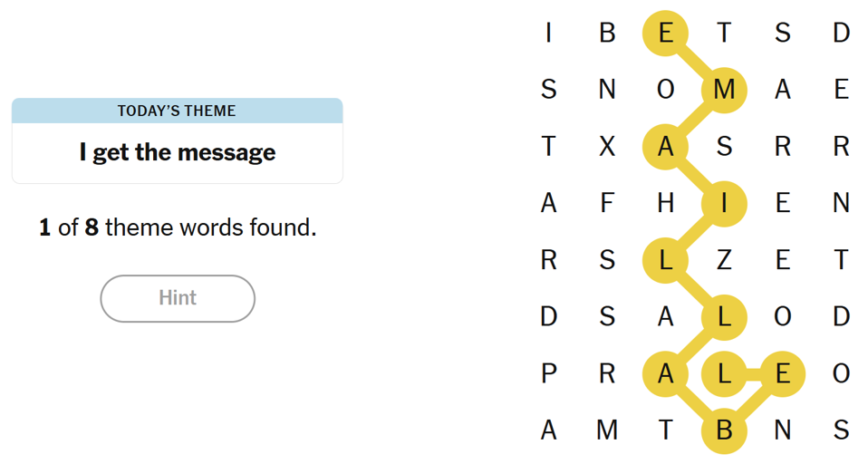The width and height of the screenshot is (868, 464).
Task: Click the highlighted E beside letter O
Action: tap(783, 373)
